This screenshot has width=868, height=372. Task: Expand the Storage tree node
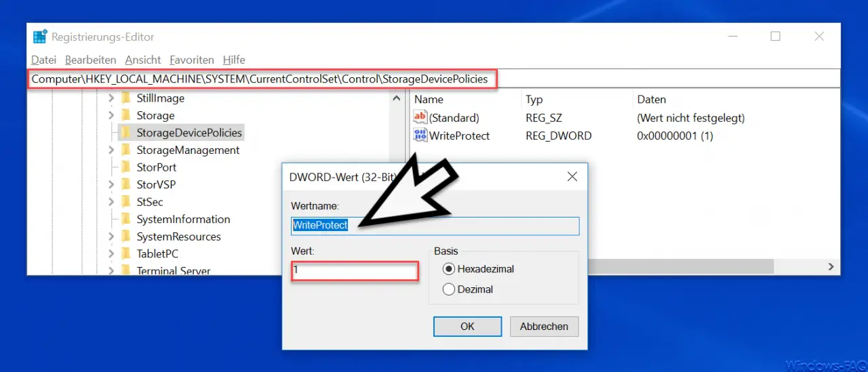(x=111, y=116)
